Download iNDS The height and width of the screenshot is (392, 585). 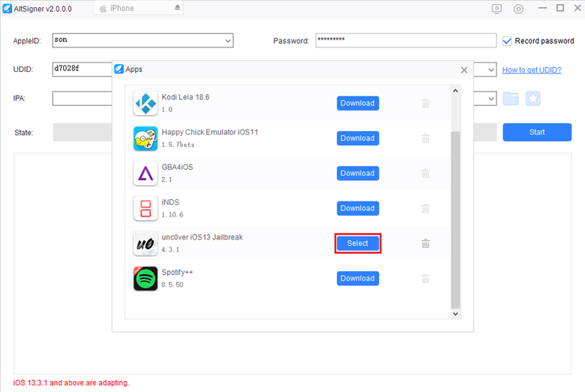(x=357, y=209)
